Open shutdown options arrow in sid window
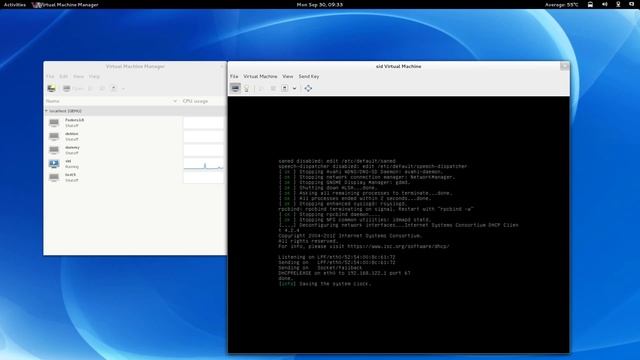 click(x=294, y=89)
